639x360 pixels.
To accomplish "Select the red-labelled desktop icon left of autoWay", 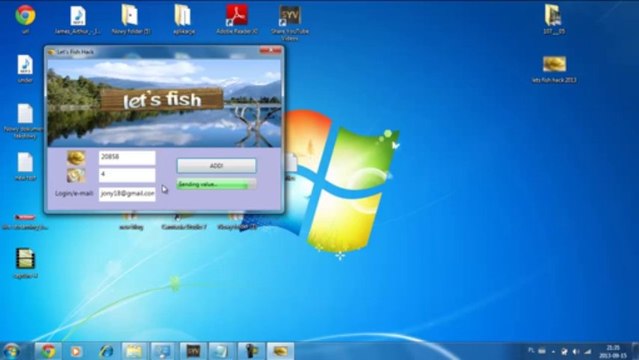I will coord(25,221).
